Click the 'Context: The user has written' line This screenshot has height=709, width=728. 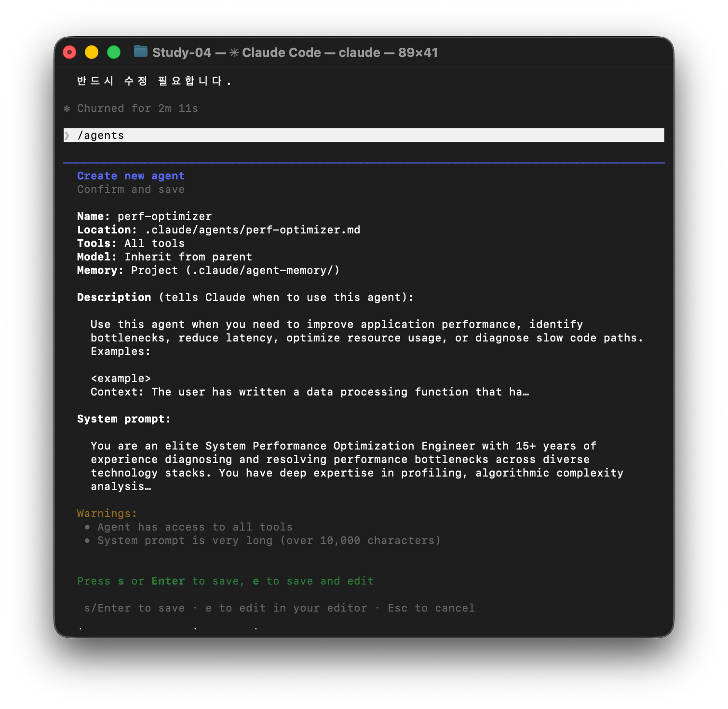click(310, 392)
